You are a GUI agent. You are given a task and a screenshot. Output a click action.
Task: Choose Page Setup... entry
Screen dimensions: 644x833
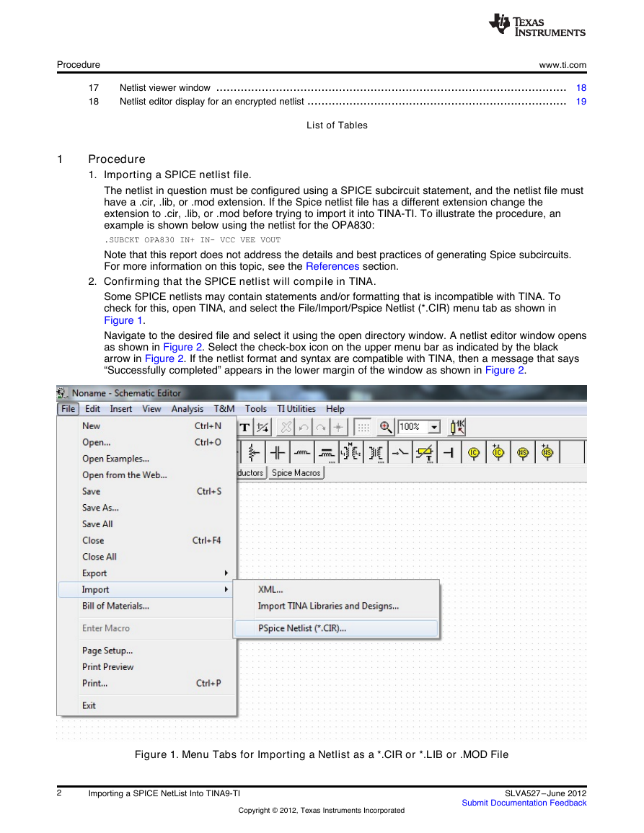tap(146, 651)
